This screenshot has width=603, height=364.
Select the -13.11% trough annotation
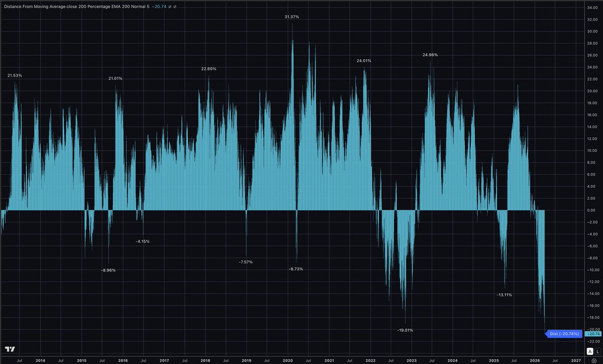pyautogui.click(x=504, y=295)
